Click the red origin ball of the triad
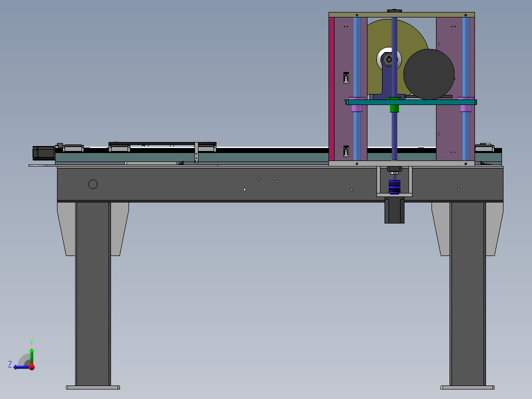The width and height of the screenshot is (532, 399). tap(32, 367)
